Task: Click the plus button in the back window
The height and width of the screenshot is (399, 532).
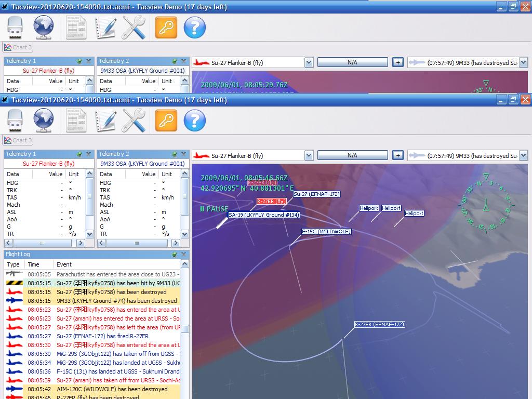Action: 398,62
